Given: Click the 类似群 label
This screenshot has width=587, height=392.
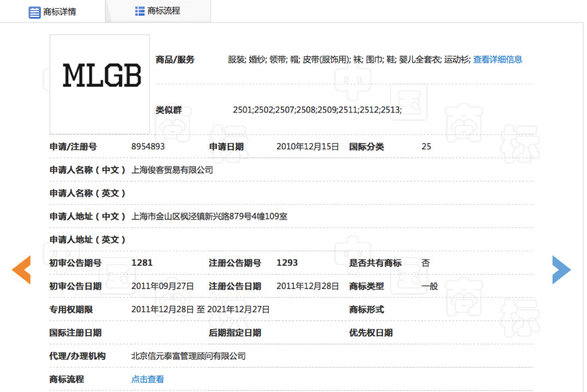Looking at the screenshot, I should [x=168, y=110].
